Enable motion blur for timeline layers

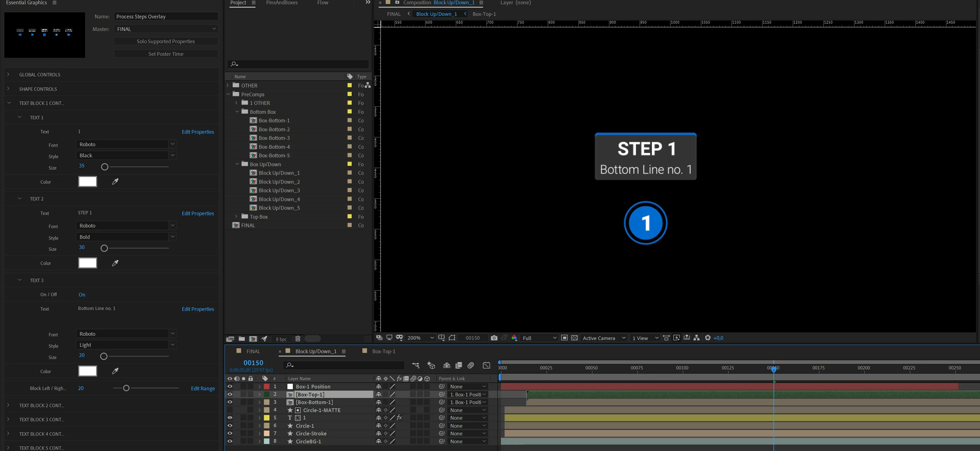[x=471, y=365]
